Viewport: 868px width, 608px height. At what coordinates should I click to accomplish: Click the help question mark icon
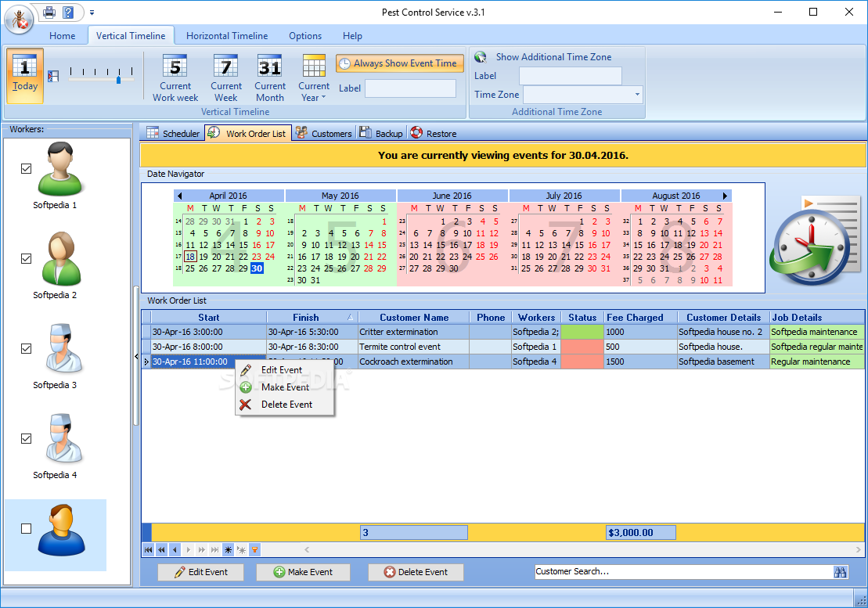[x=68, y=13]
